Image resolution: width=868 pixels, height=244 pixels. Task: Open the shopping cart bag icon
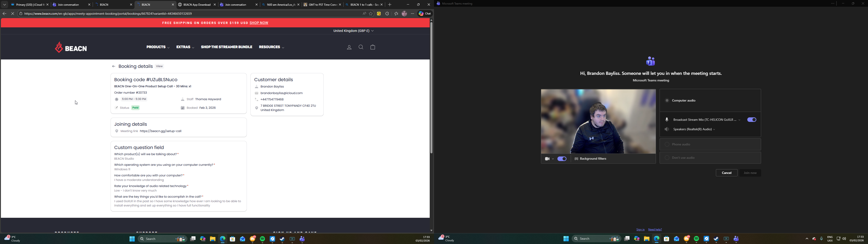373,47
